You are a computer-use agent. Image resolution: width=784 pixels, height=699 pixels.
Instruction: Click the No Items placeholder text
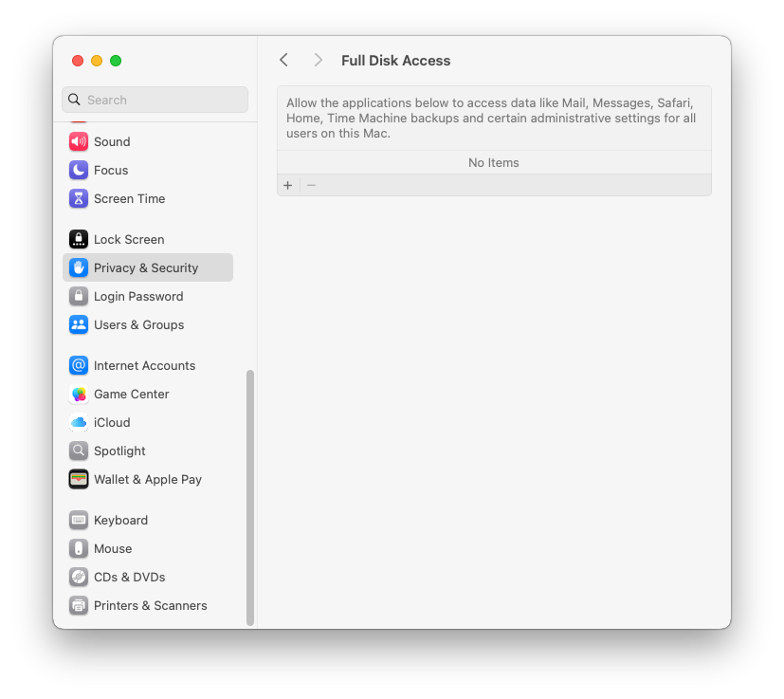494,162
